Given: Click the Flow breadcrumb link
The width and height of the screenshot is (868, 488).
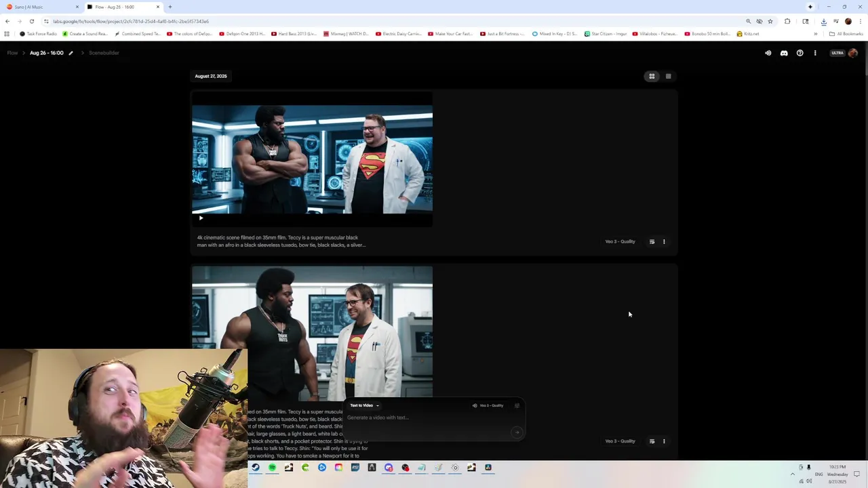Looking at the screenshot, I should [x=12, y=53].
